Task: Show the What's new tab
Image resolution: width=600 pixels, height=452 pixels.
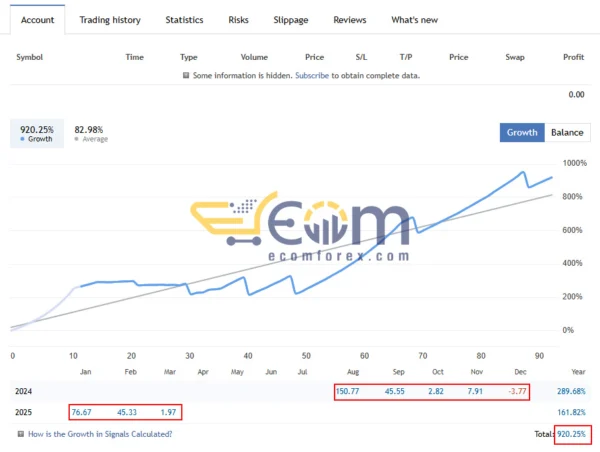Action: pos(414,20)
